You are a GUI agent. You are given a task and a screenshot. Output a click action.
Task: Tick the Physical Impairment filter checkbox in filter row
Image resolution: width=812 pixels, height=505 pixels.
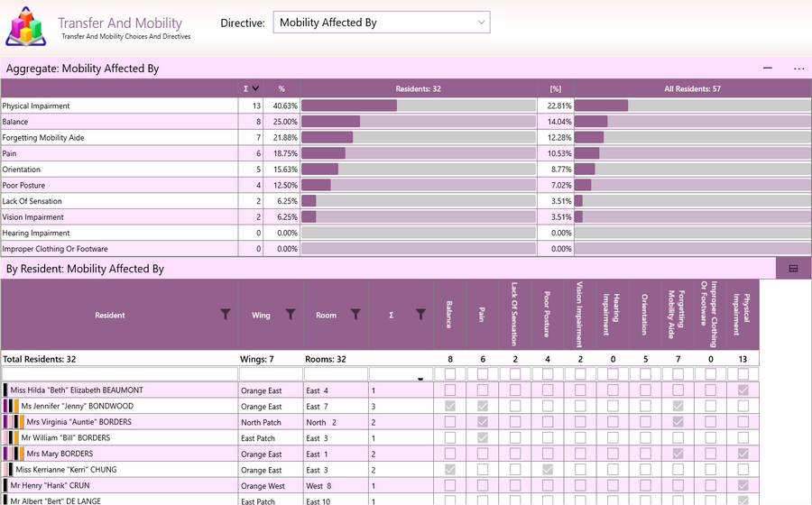743,373
